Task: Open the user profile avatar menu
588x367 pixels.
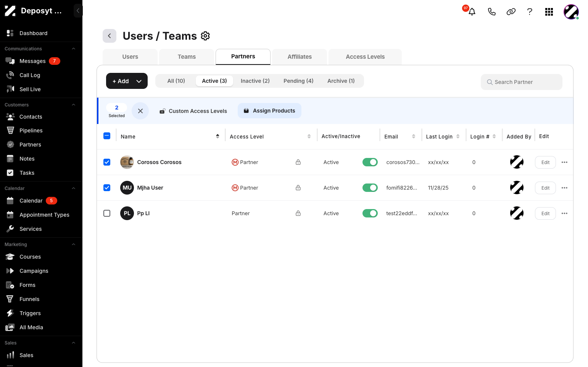Action: [571, 12]
